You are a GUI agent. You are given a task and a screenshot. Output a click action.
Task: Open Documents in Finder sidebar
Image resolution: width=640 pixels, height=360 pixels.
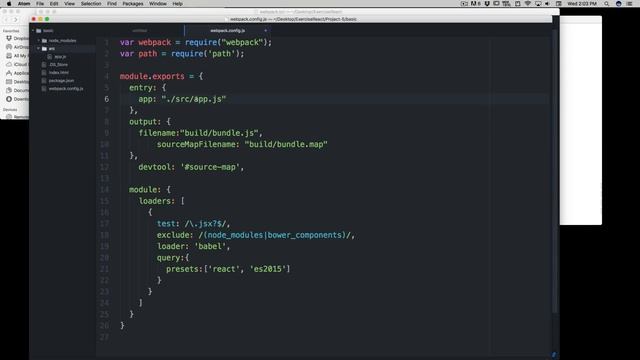pyautogui.click(x=17, y=90)
